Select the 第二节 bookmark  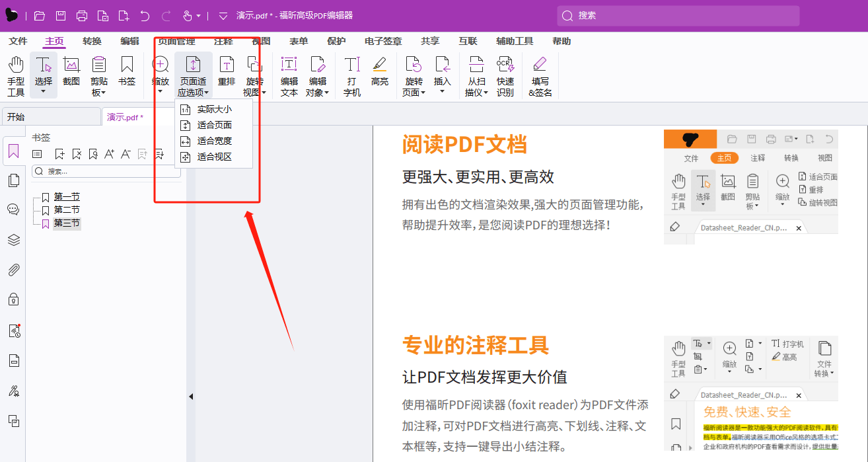(67, 210)
